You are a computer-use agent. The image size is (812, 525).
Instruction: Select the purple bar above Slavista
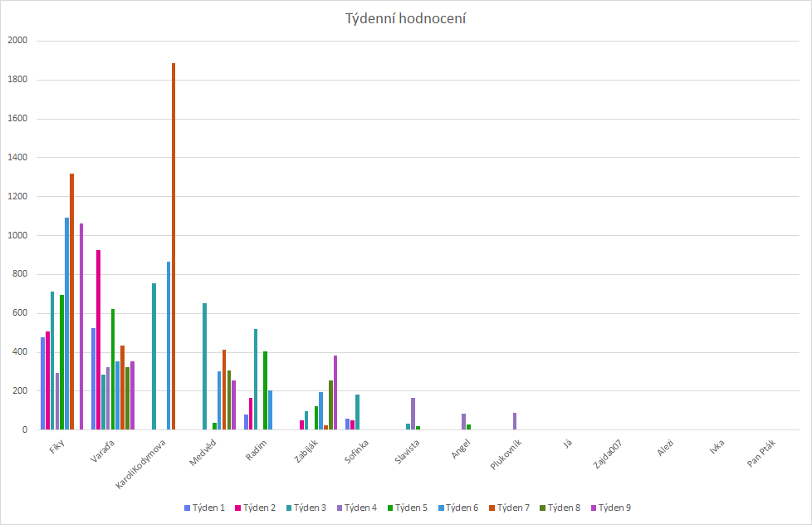pos(413,414)
